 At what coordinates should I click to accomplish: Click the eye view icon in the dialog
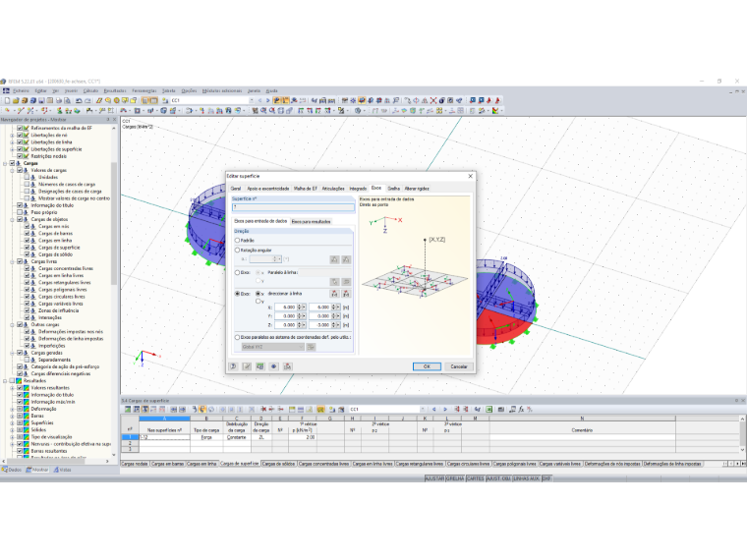click(x=274, y=366)
